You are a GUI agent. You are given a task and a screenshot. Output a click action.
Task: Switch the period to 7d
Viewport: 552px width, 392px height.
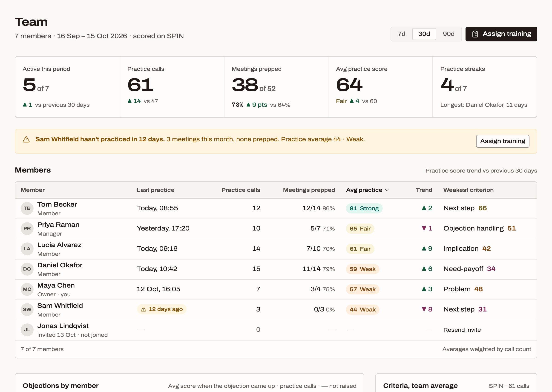[401, 34]
